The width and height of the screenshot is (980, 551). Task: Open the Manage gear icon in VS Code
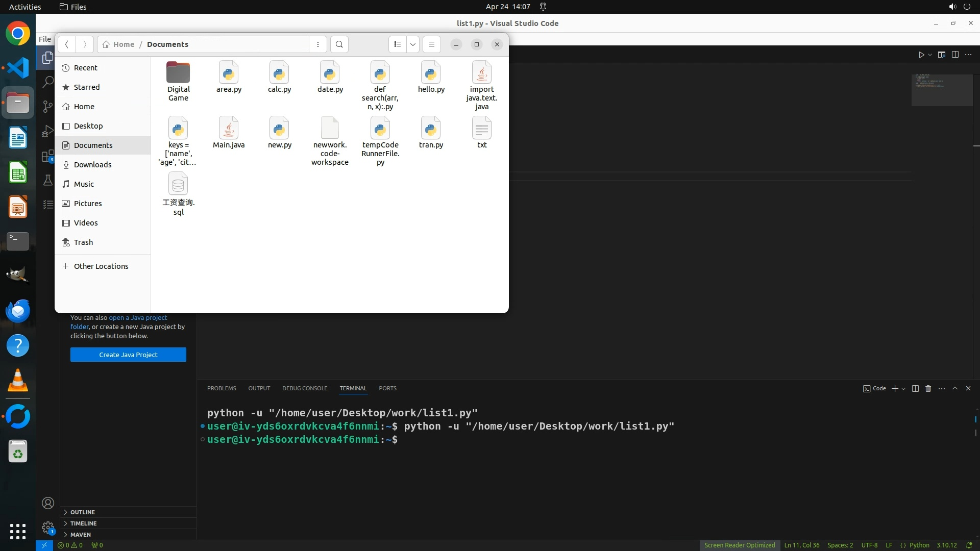[x=48, y=527]
